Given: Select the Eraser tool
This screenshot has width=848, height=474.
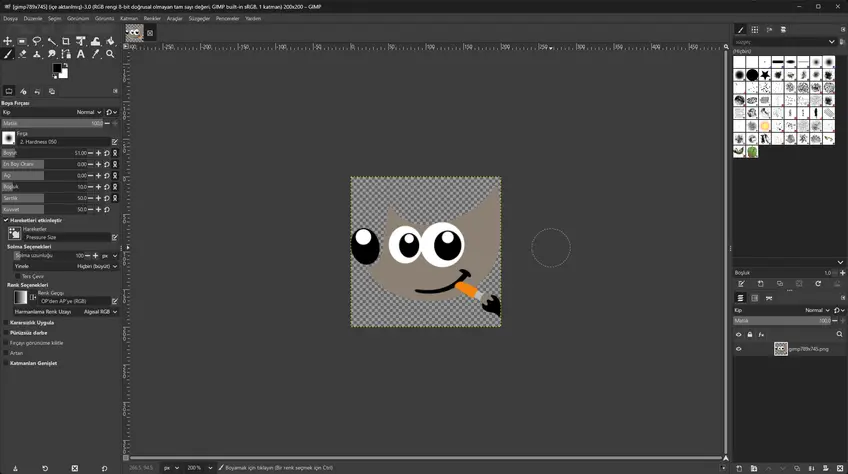Looking at the screenshot, I should click(22, 54).
